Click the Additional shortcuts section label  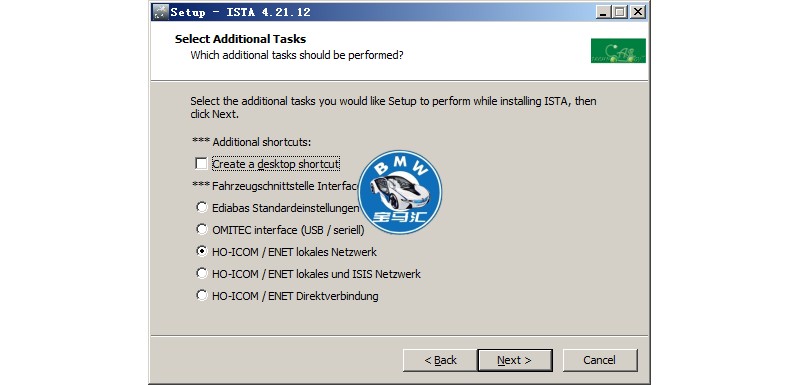pyautogui.click(x=251, y=142)
